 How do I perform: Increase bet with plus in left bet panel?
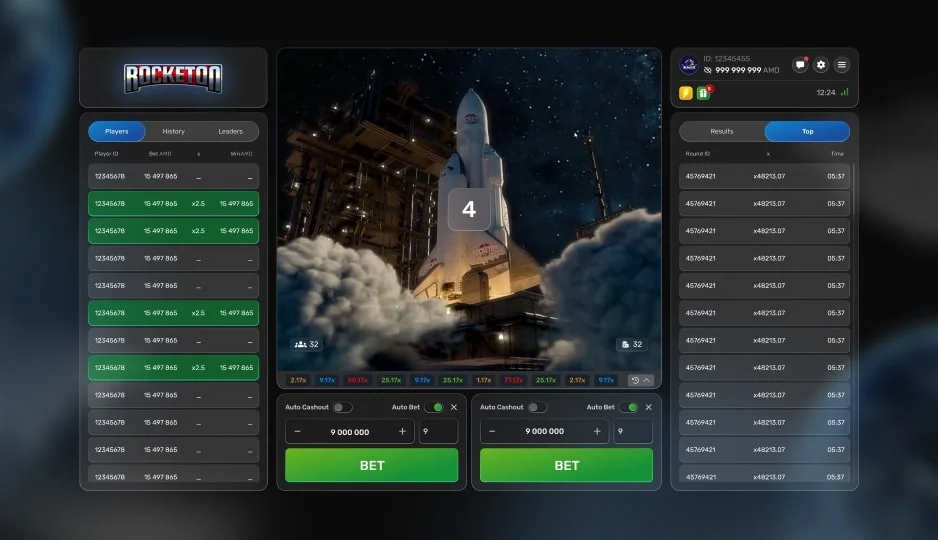point(402,431)
